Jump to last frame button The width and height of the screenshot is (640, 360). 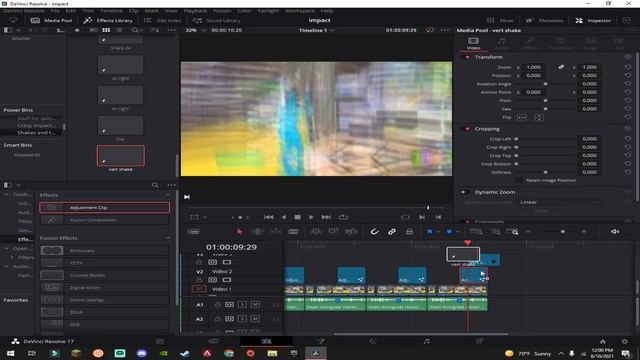click(x=326, y=217)
